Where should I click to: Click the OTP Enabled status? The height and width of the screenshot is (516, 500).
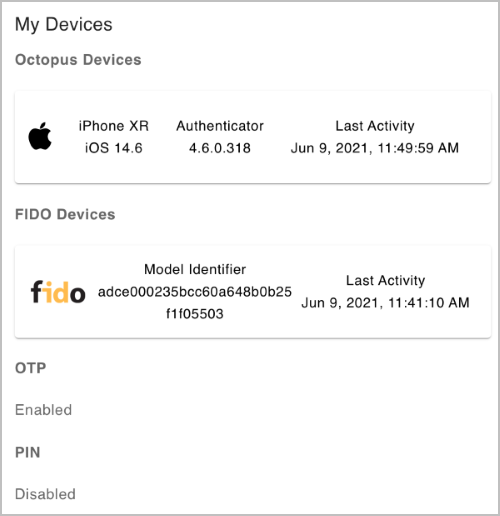coord(44,410)
